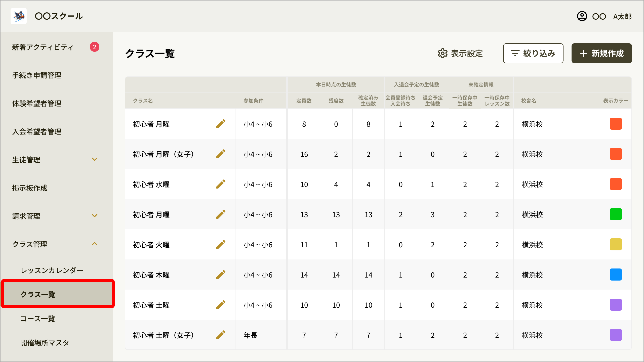Click the 新規作成 button
The height and width of the screenshot is (362, 644).
[x=601, y=53]
